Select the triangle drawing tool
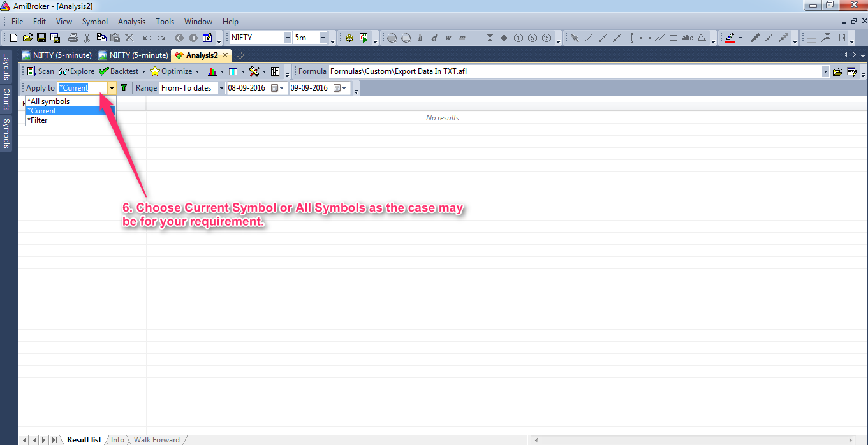Image resolution: width=868 pixels, height=445 pixels. tap(702, 38)
